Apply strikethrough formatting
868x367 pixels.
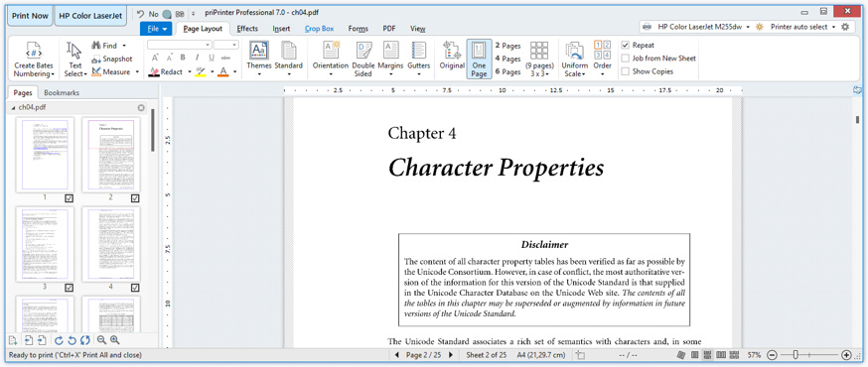tap(225, 58)
